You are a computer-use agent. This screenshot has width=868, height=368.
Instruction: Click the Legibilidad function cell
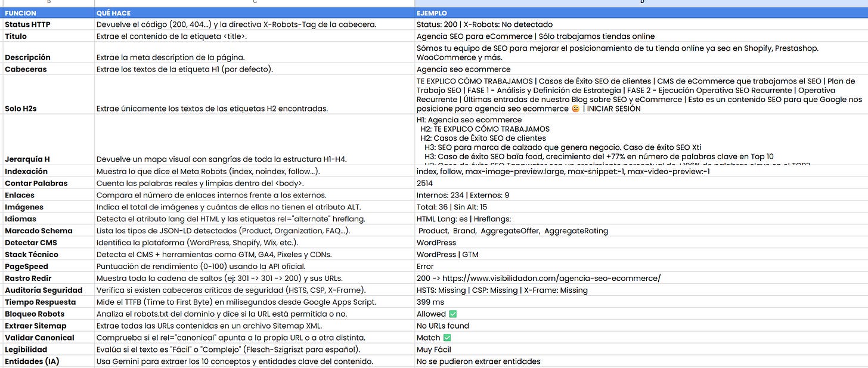pyautogui.click(x=48, y=350)
